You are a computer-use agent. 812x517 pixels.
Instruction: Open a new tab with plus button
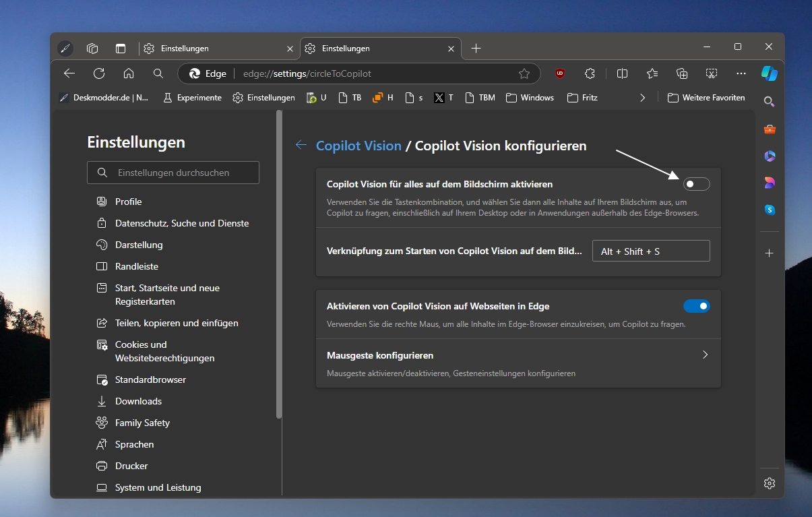click(x=476, y=49)
